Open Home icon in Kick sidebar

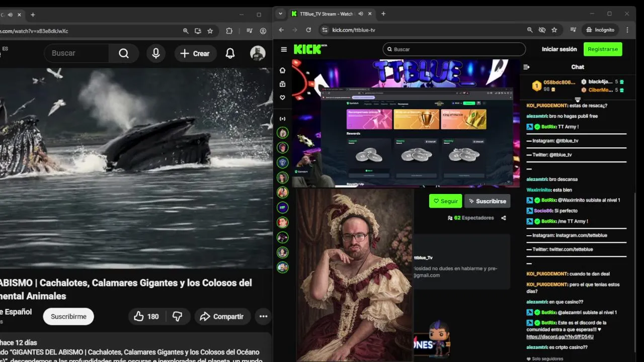click(x=283, y=70)
